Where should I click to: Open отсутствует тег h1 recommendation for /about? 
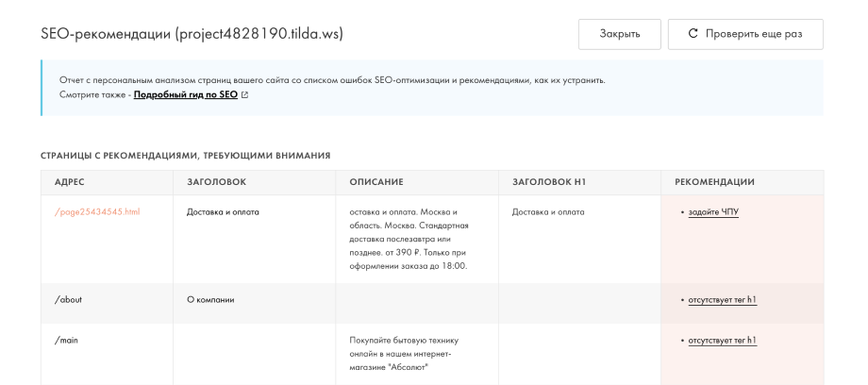point(723,300)
